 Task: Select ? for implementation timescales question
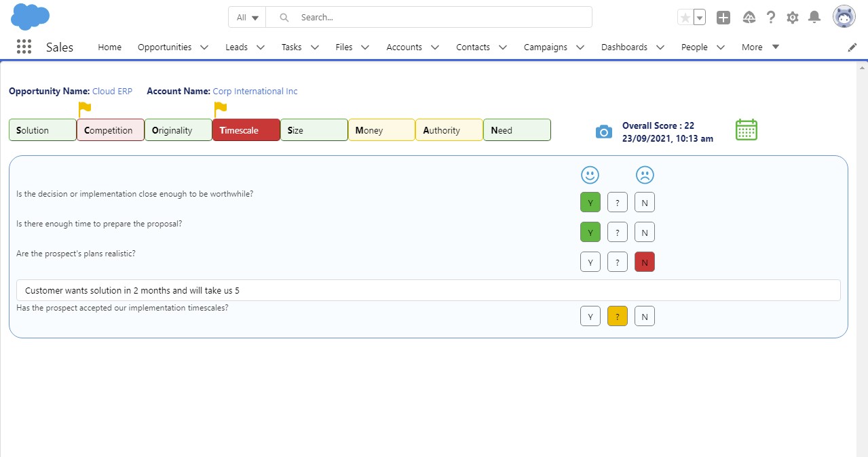pyautogui.click(x=617, y=315)
